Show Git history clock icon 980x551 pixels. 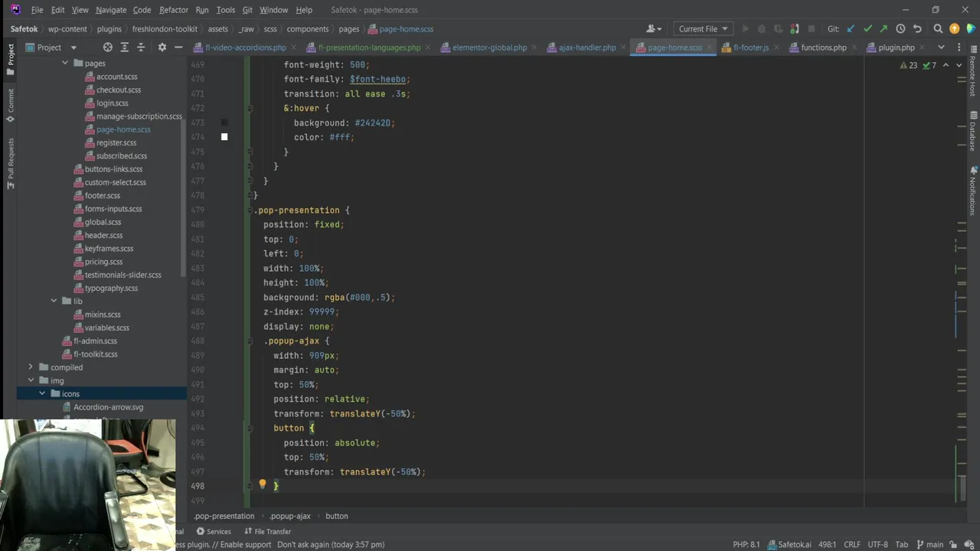click(x=900, y=29)
